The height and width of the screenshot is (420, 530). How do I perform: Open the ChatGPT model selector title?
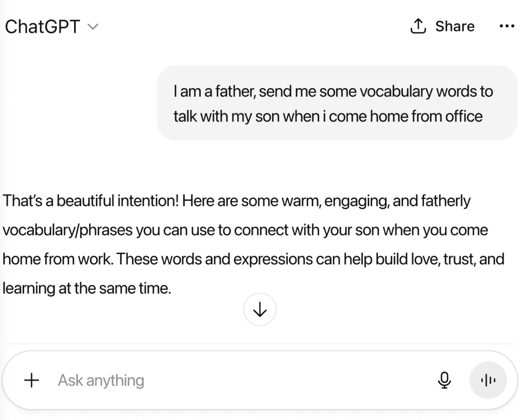click(x=42, y=27)
